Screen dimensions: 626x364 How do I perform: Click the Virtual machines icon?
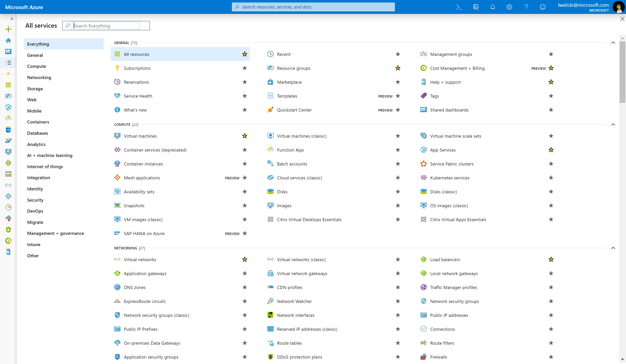[x=117, y=136]
